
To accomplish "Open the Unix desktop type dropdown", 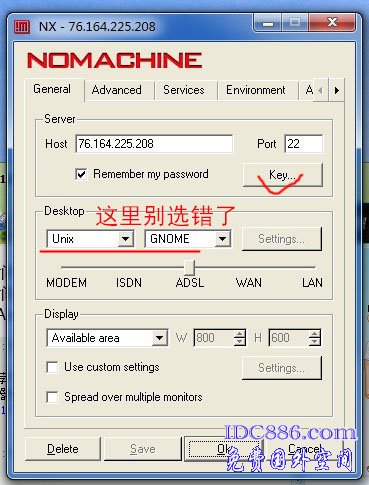I will [126, 239].
